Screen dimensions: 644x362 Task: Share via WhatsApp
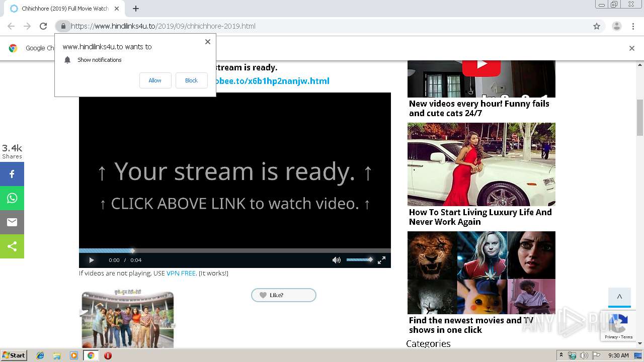tap(12, 198)
